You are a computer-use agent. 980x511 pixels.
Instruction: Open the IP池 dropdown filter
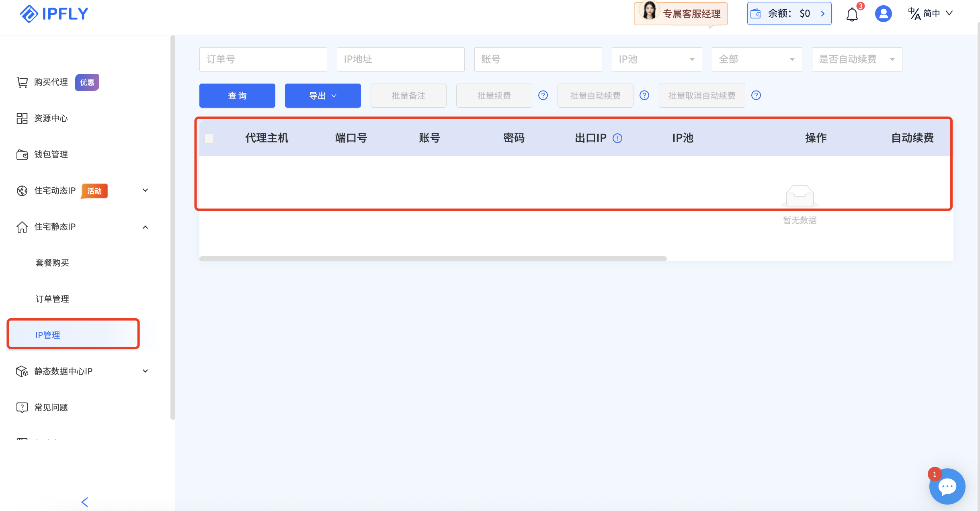(x=657, y=59)
